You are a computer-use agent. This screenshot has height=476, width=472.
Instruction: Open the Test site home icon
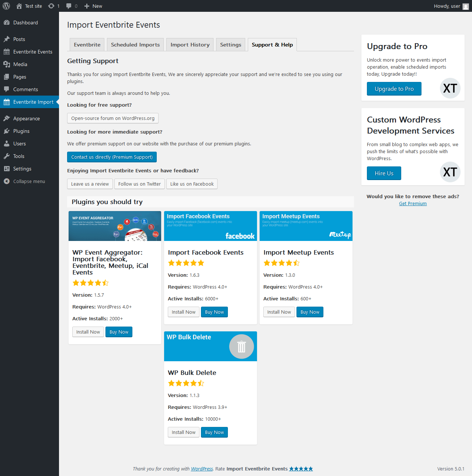pos(19,6)
